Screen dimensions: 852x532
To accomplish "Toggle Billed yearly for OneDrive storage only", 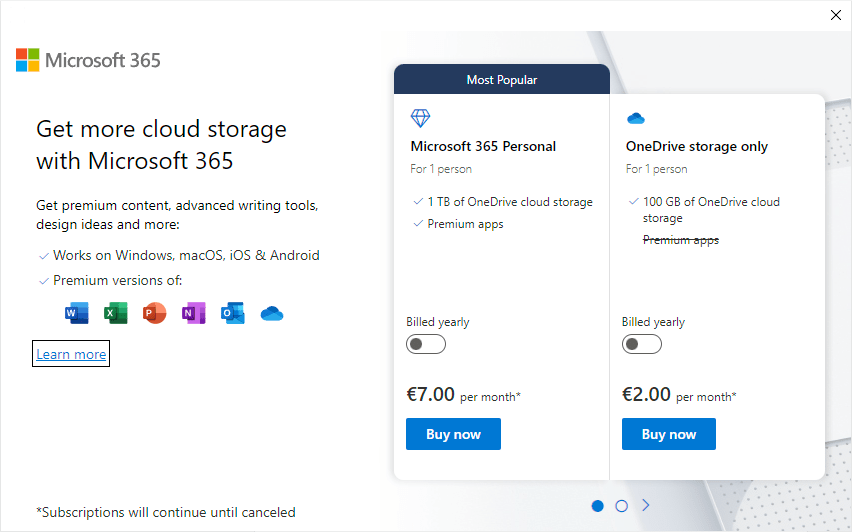I will point(642,344).
